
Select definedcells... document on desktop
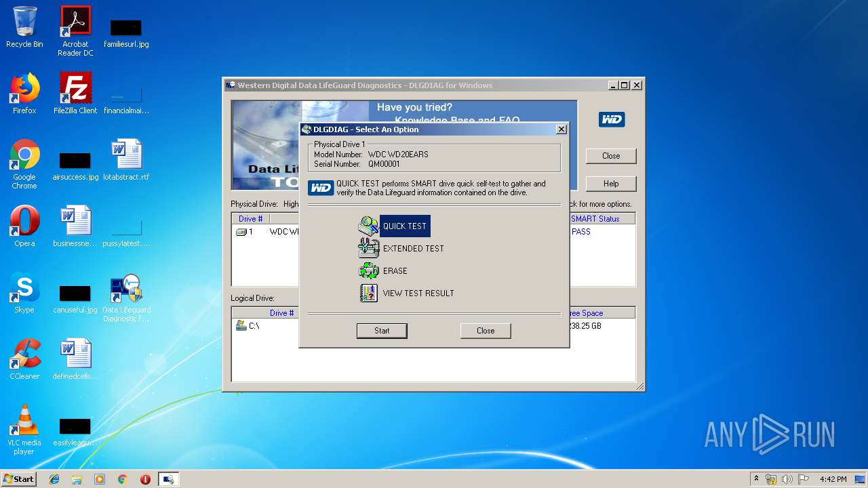click(x=75, y=359)
